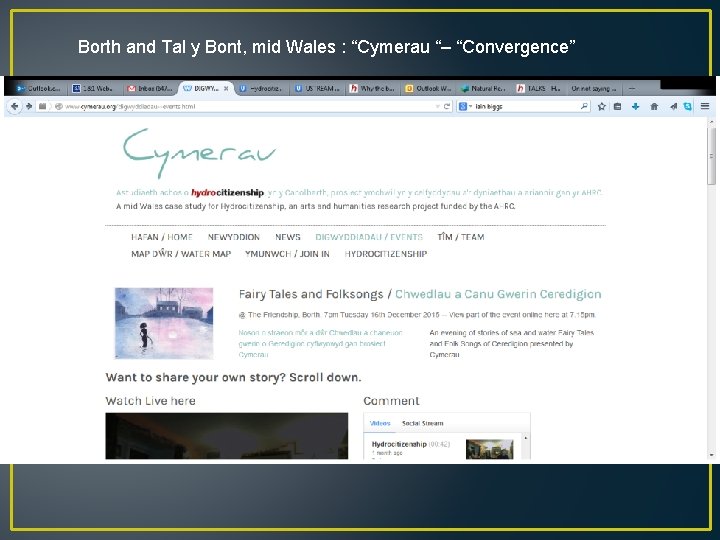Click the reload page icon
This screenshot has height=540, width=720.
tap(447, 106)
